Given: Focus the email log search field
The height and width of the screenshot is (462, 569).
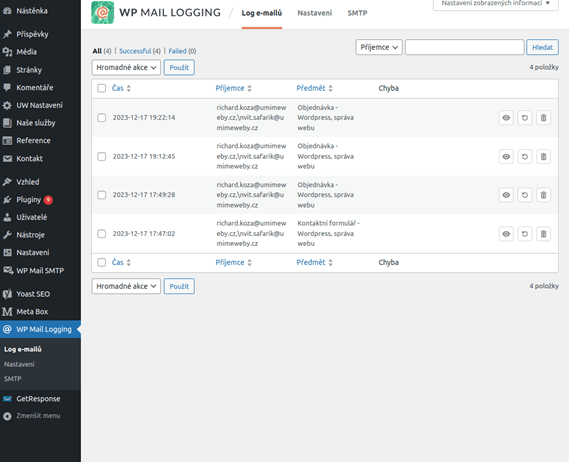Looking at the screenshot, I should [464, 47].
